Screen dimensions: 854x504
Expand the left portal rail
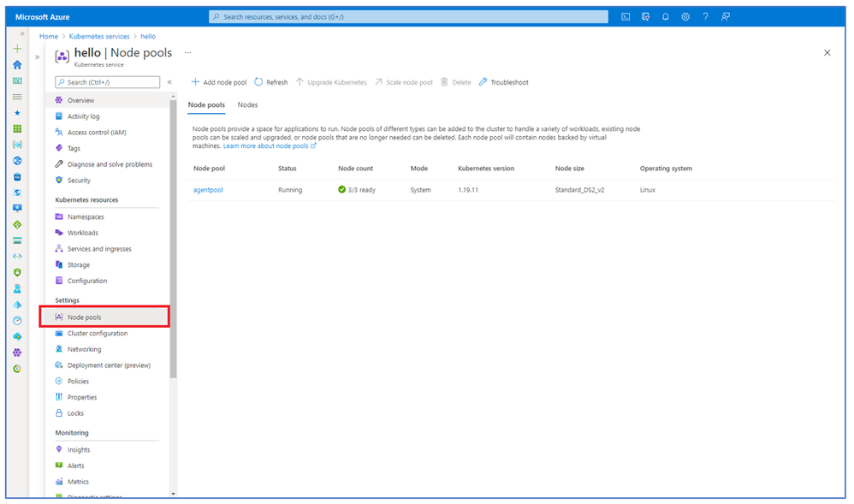coord(22,33)
